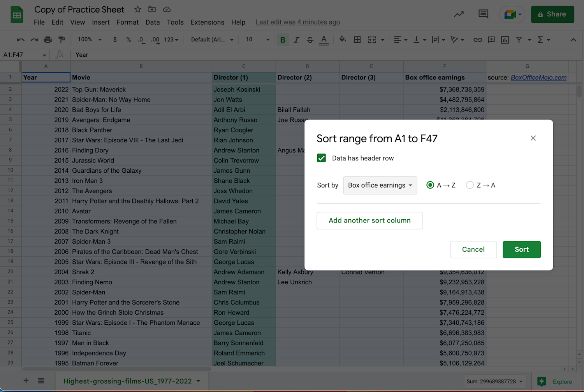The width and height of the screenshot is (584, 392).
Task: Open the all sheets list icon
Action: pyautogui.click(x=41, y=381)
